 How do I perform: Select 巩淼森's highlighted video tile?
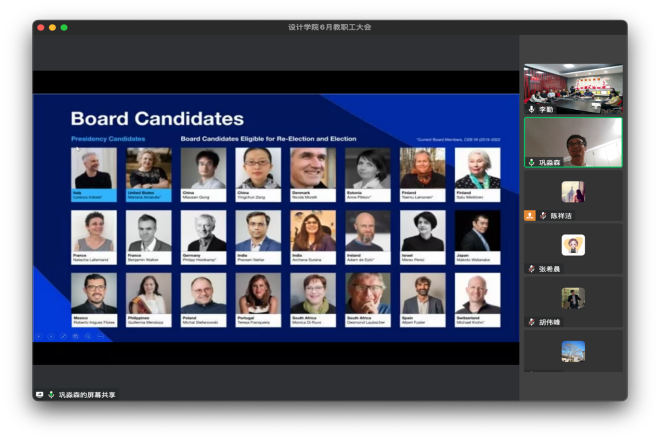573,142
